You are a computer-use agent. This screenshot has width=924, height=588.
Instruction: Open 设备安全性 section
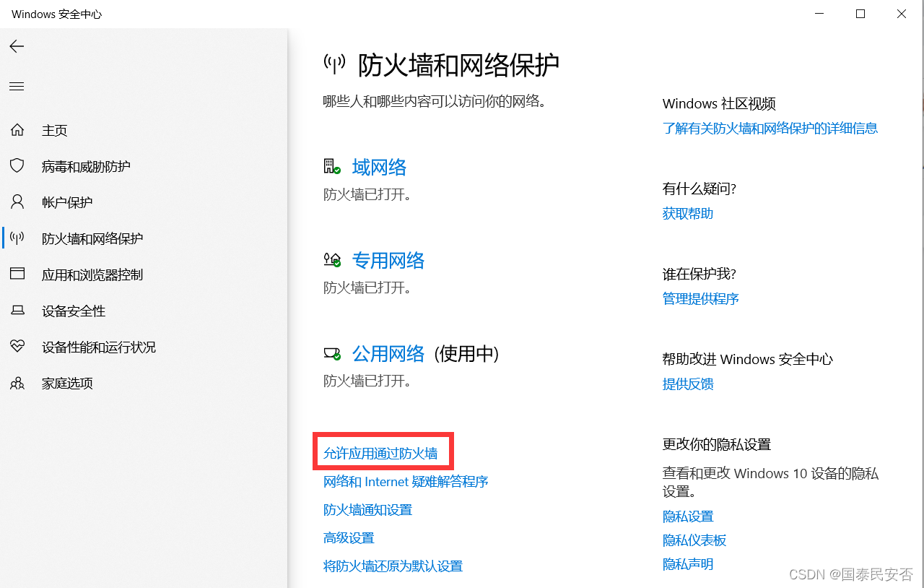pos(74,311)
